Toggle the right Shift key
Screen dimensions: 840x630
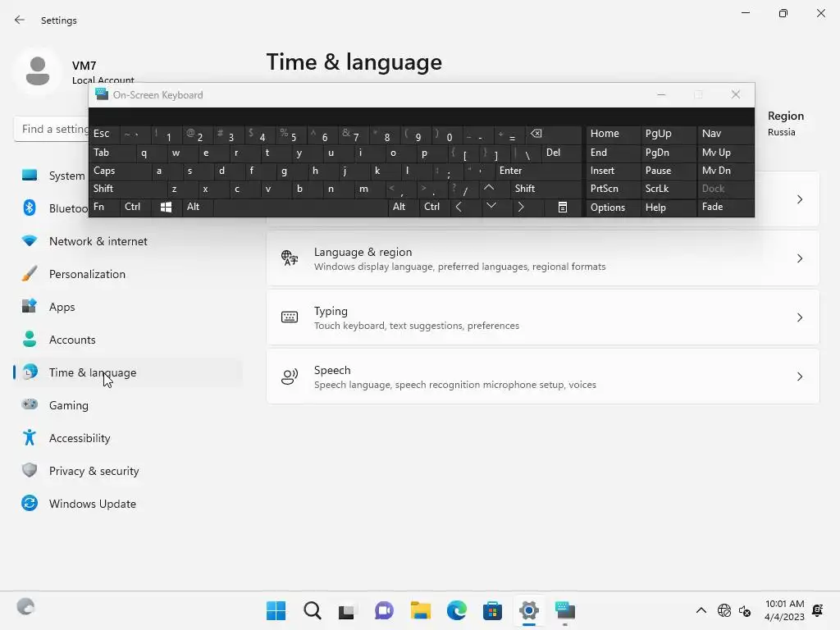pos(546,189)
